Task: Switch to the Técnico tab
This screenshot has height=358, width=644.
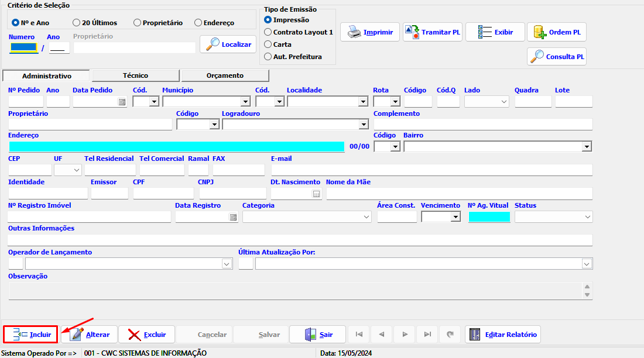Action: (x=135, y=75)
